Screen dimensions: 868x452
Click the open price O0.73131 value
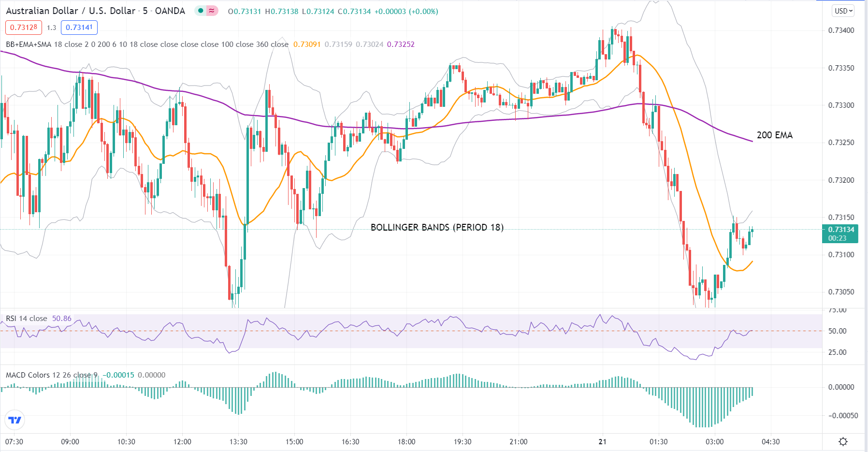tap(245, 11)
